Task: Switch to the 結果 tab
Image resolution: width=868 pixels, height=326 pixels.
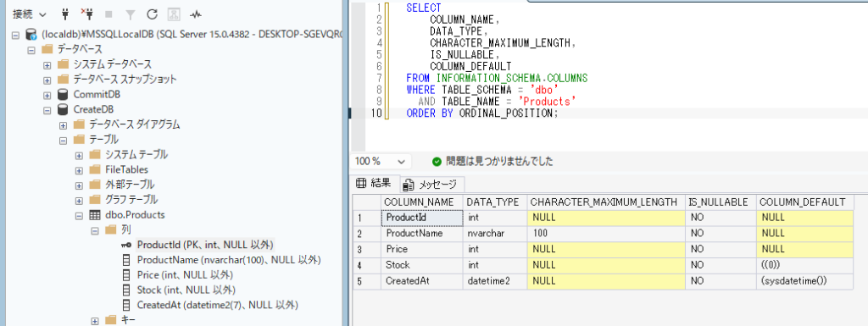Action: click(x=374, y=183)
